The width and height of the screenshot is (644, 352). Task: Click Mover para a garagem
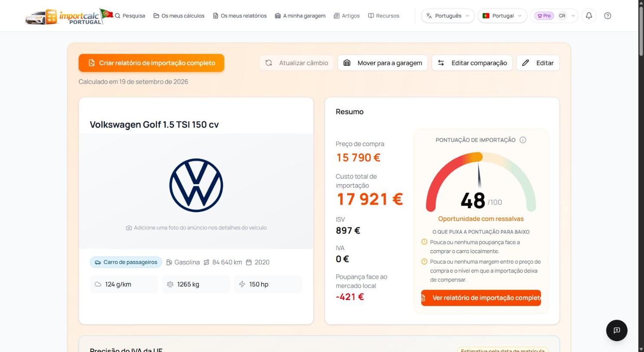coord(383,63)
